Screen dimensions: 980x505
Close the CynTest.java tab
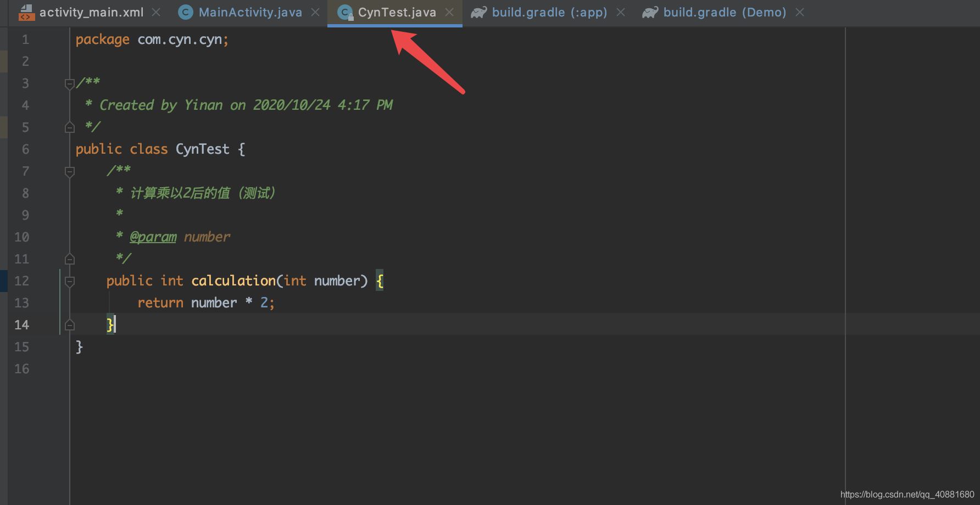click(449, 12)
